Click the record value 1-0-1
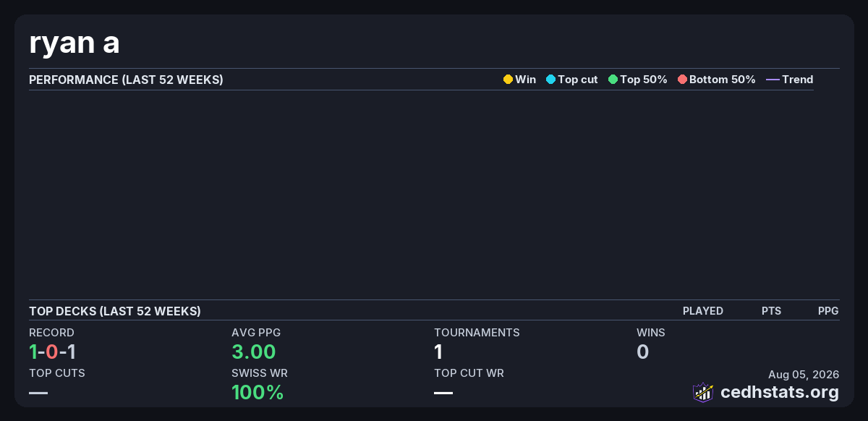 53,352
